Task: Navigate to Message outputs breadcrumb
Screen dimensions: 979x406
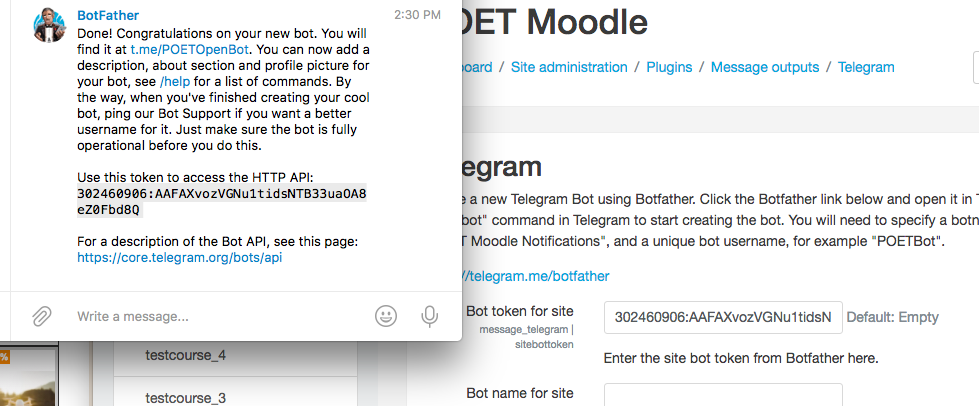Action: (765, 67)
